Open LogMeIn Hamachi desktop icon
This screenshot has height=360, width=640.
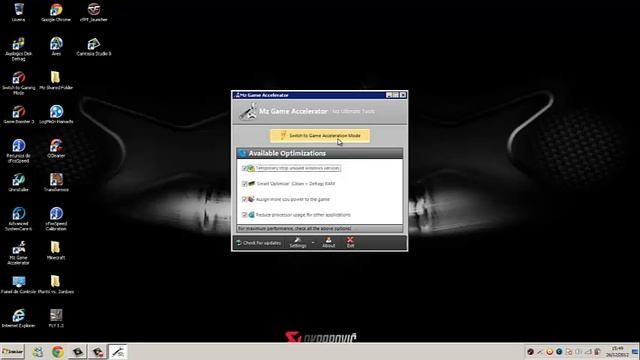[x=56, y=115]
